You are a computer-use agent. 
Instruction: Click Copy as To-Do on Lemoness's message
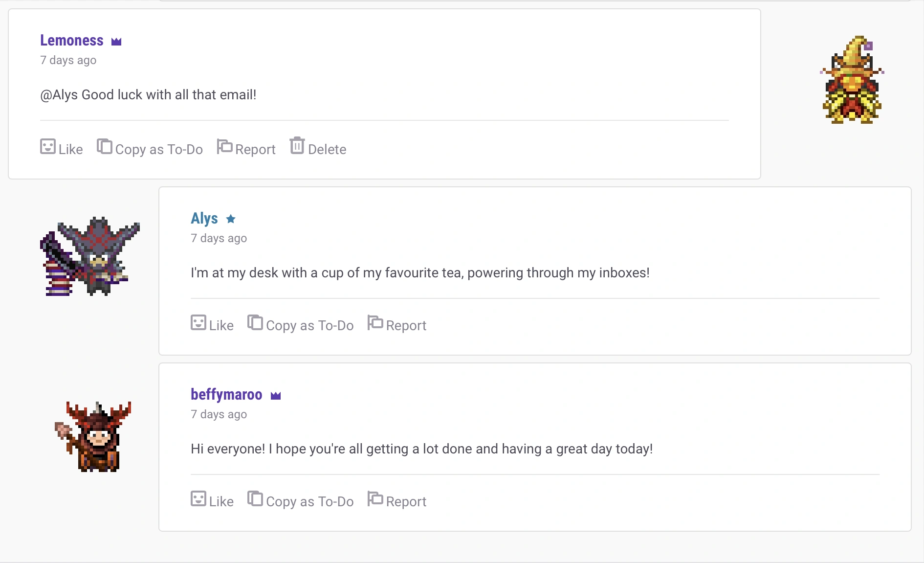pos(150,148)
